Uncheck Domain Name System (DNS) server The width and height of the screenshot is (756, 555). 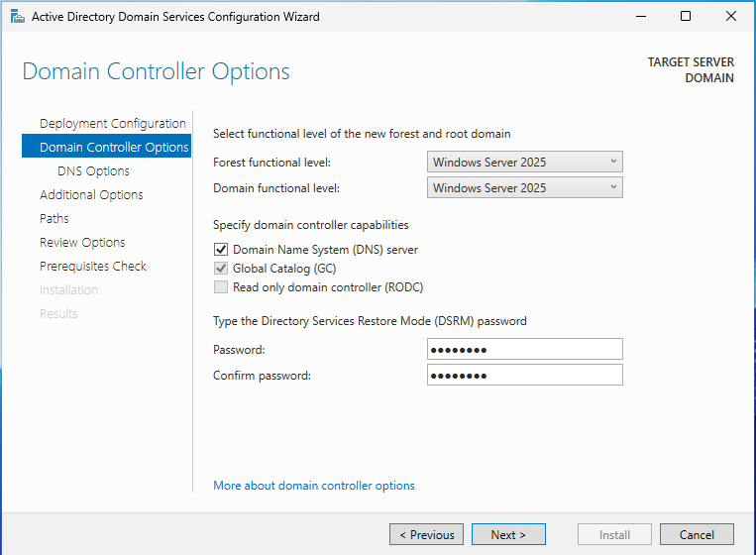[x=221, y=250]
